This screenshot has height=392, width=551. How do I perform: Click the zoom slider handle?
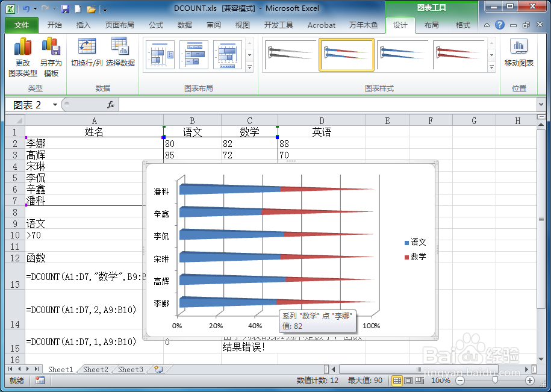pyautogui.click(x=495, y=380)
